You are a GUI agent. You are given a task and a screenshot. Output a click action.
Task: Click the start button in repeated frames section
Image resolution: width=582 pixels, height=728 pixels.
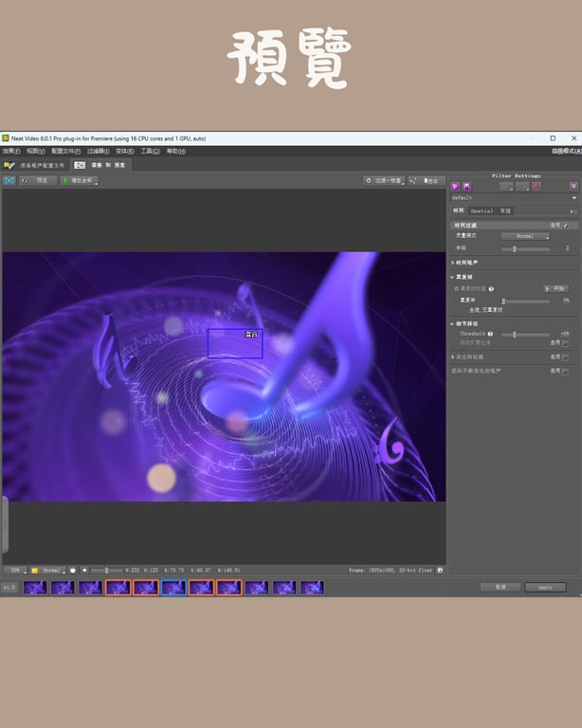tap(556, 289)
